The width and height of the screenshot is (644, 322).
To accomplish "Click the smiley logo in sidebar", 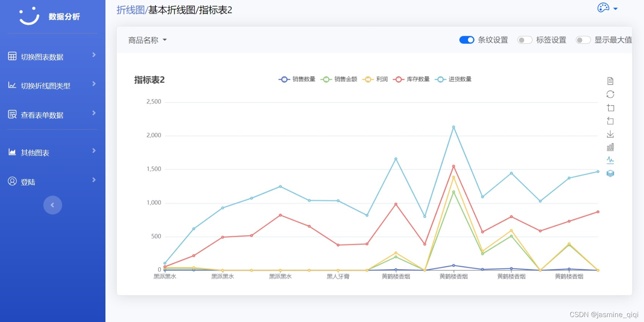I will coord(29,16).
